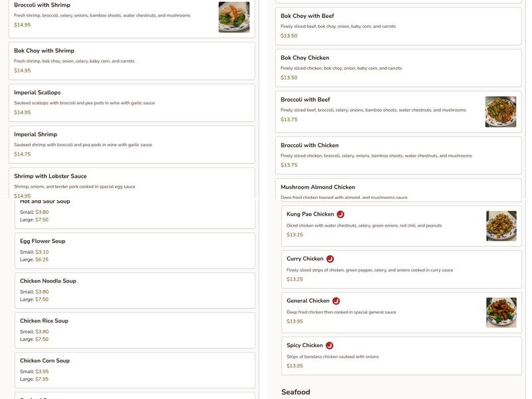Click the Seafood section heading
The image size is (532, 399).
(x=296, y=392)
